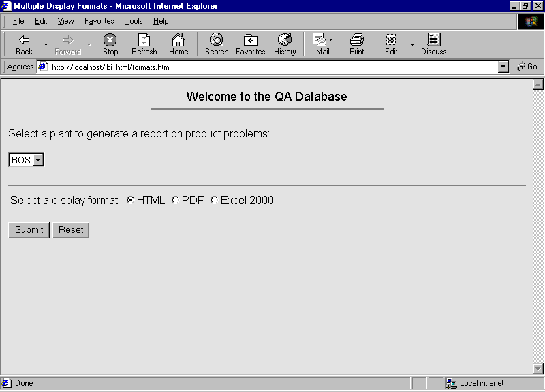
Task: Click the scrollbar up arrow
Action: point(538,84)
